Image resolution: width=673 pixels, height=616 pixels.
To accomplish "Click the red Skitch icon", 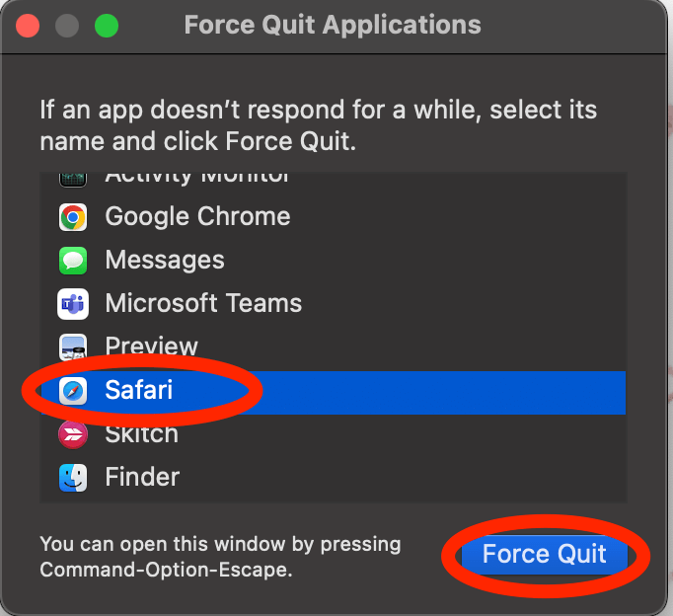I will pos(73,434).
